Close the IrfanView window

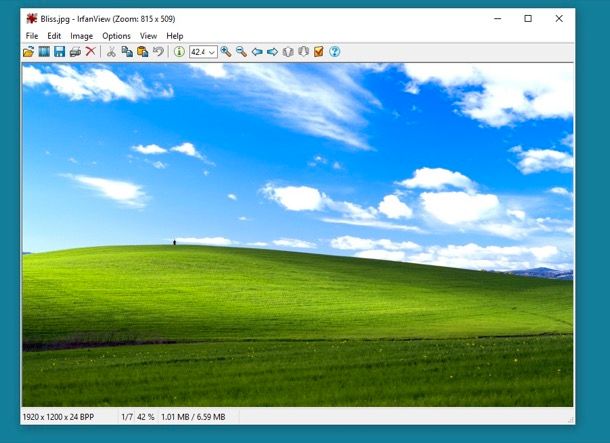click(x=559, y=18)
